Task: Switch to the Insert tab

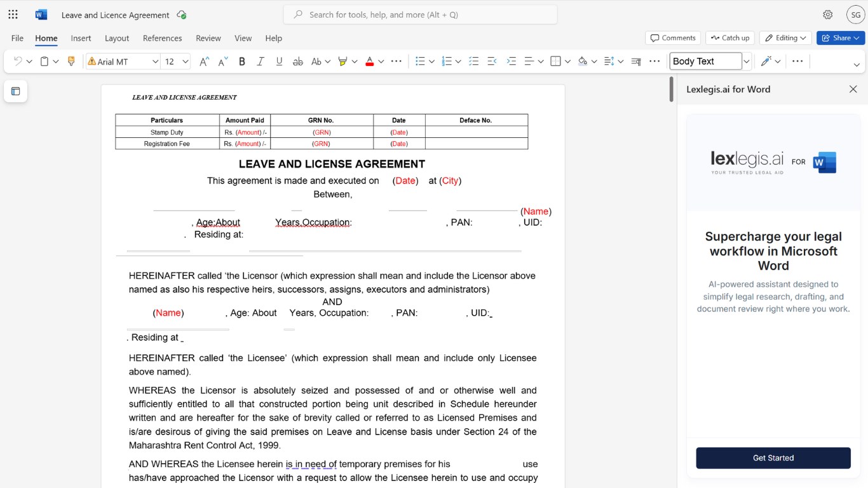Action: coord(81,38)
